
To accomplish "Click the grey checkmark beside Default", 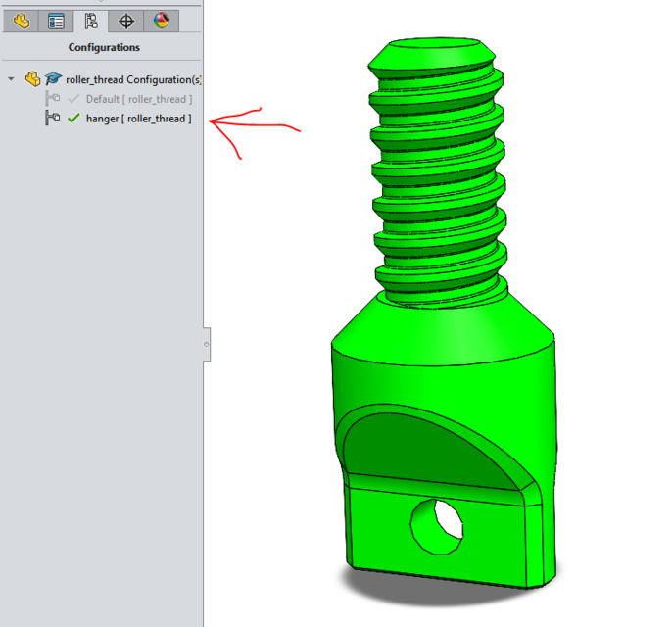I will [x=73, y=99].
